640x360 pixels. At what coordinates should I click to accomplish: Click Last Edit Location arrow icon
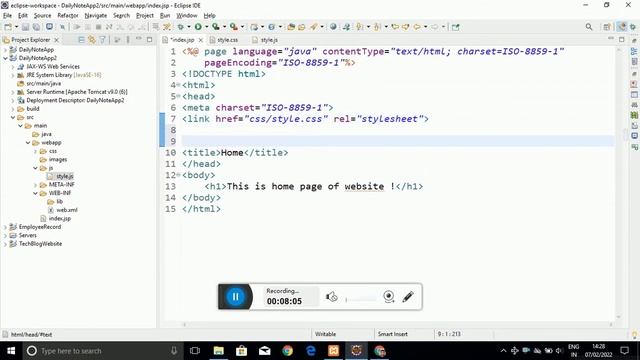pos(395,27)
